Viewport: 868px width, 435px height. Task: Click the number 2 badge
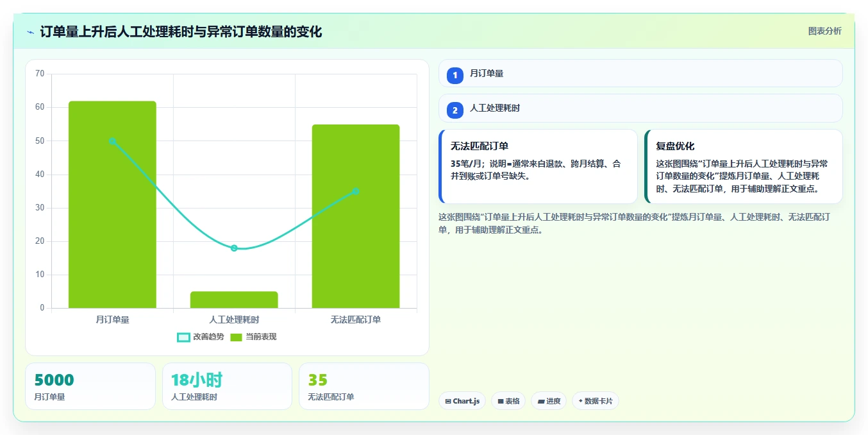[x=455, y=110]
